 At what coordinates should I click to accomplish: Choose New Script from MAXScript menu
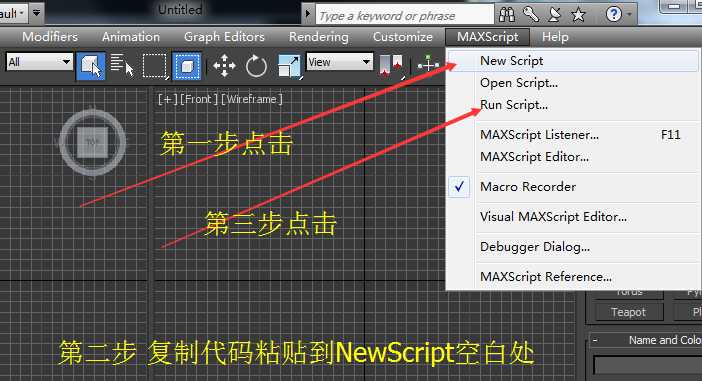tap(572, 60)
